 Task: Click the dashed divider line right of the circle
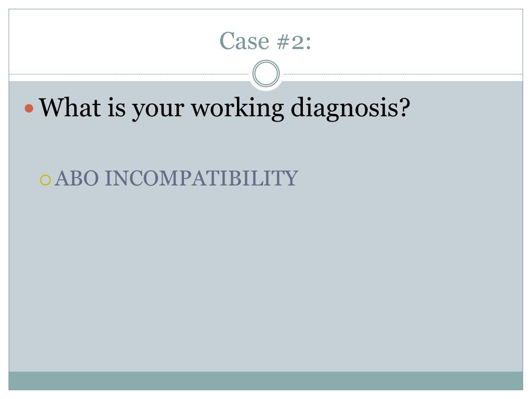pos(403,74)
